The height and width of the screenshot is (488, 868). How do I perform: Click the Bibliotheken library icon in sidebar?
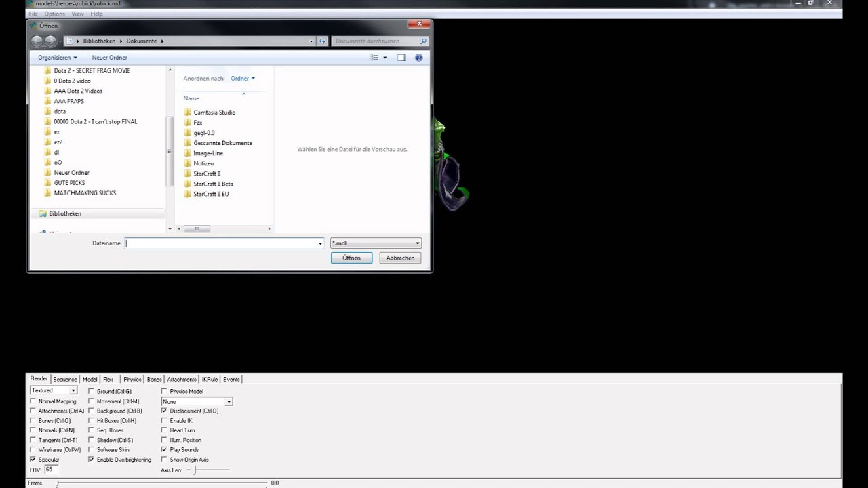coord(43,213)
